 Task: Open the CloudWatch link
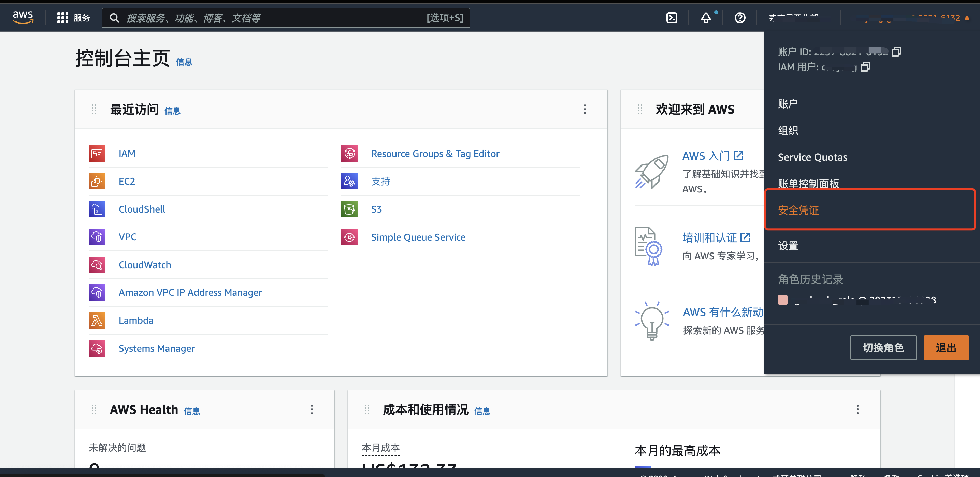(145, 265)
